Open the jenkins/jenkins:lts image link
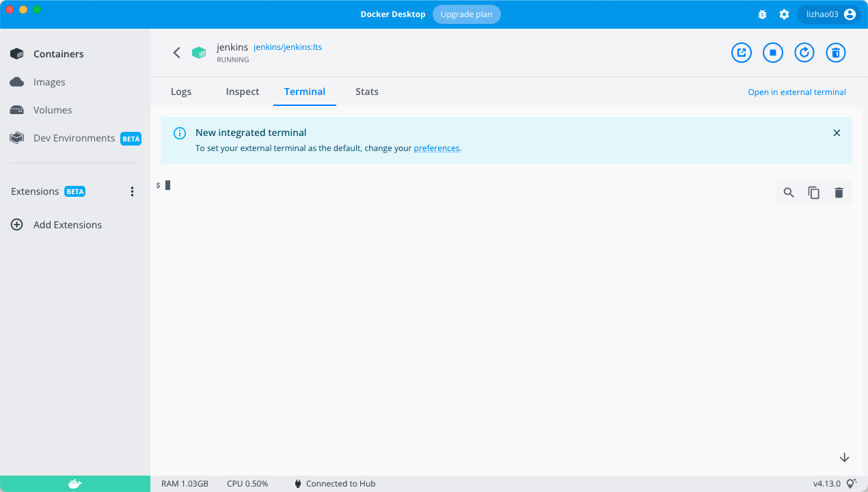Viewport: 868px width, 492px height. tap(288, 47)
